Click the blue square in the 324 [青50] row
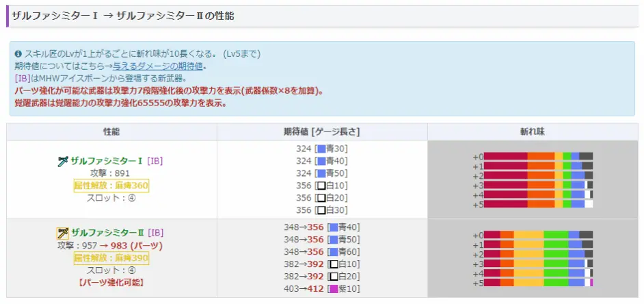The height and width of the screenshot is (304, 644). click(321, 173)
